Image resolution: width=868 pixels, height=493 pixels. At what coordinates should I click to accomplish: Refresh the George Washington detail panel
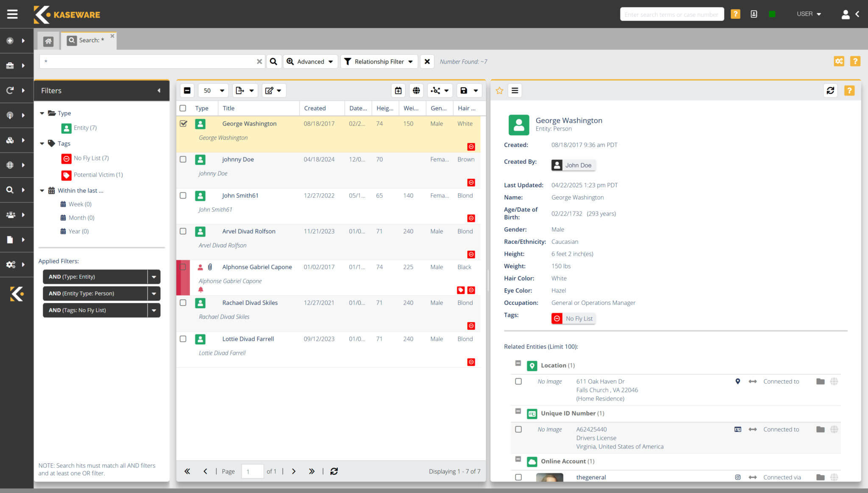(x=830, y=90)
